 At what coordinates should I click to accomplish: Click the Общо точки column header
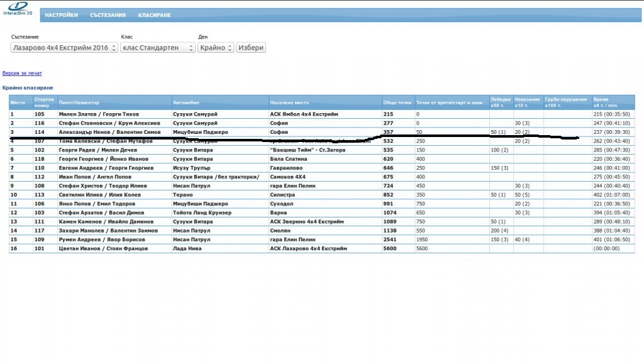(397, 102)
